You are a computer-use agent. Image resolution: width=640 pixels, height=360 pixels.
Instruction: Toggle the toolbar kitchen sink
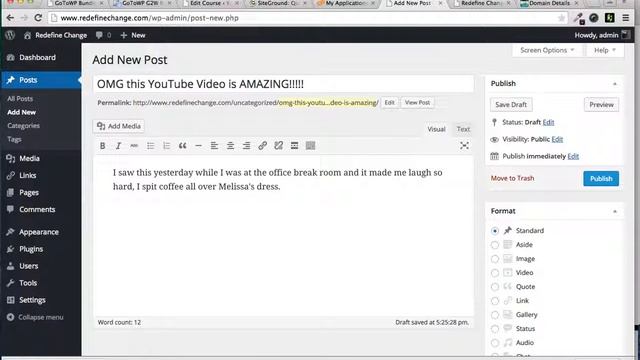point(310,146)
